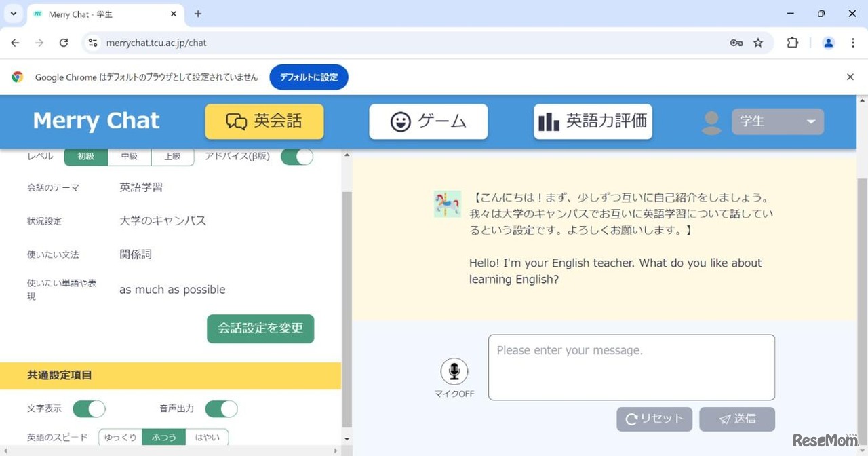Click the user profile silhouette icon
The image size is (868, 456).
711,122
